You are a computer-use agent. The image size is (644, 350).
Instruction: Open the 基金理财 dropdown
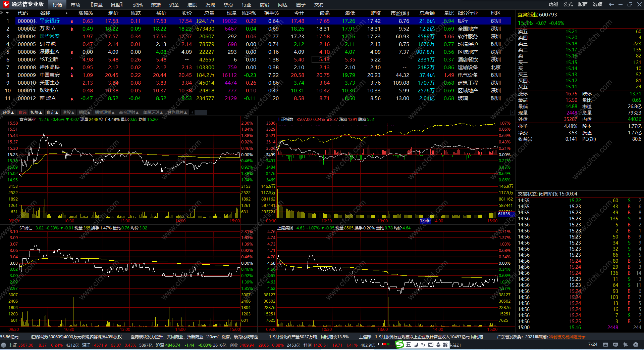point(129,112)
